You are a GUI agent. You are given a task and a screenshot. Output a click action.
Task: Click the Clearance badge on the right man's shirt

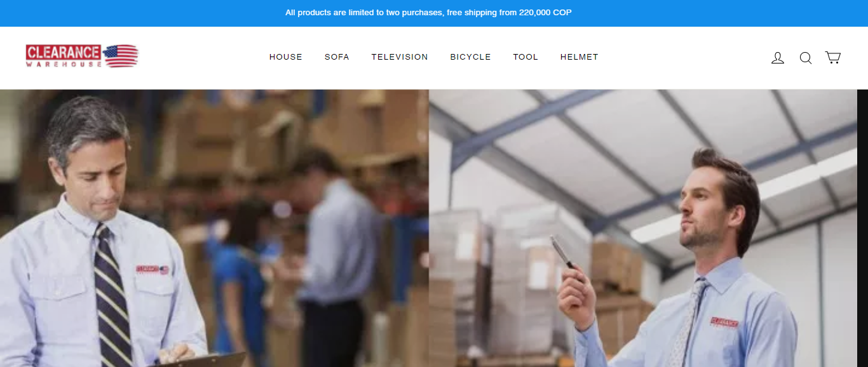724,323
